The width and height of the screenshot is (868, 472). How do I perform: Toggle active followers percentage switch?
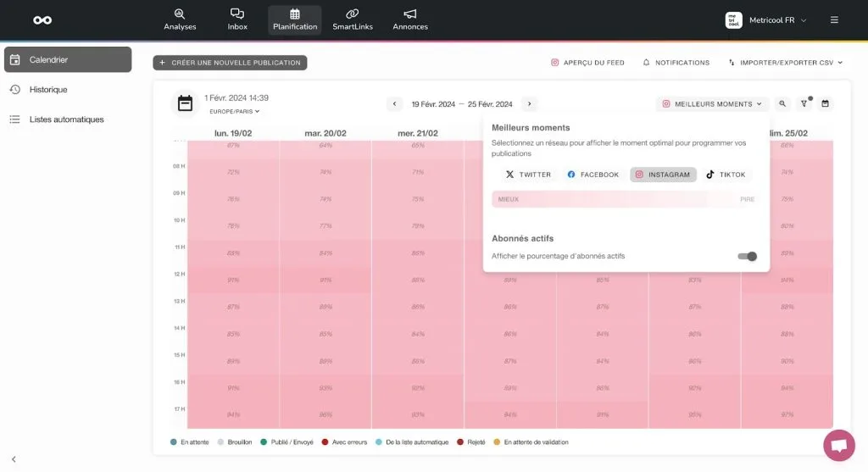(x=748, y=256)
